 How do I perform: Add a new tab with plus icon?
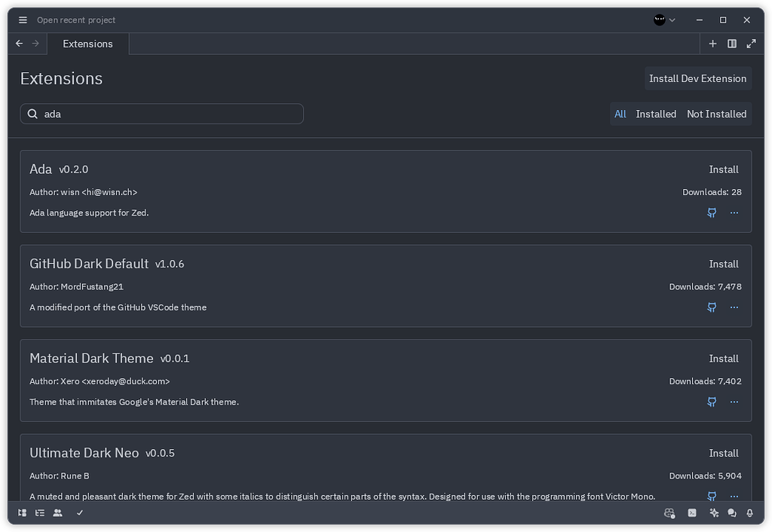coord(712,43)
